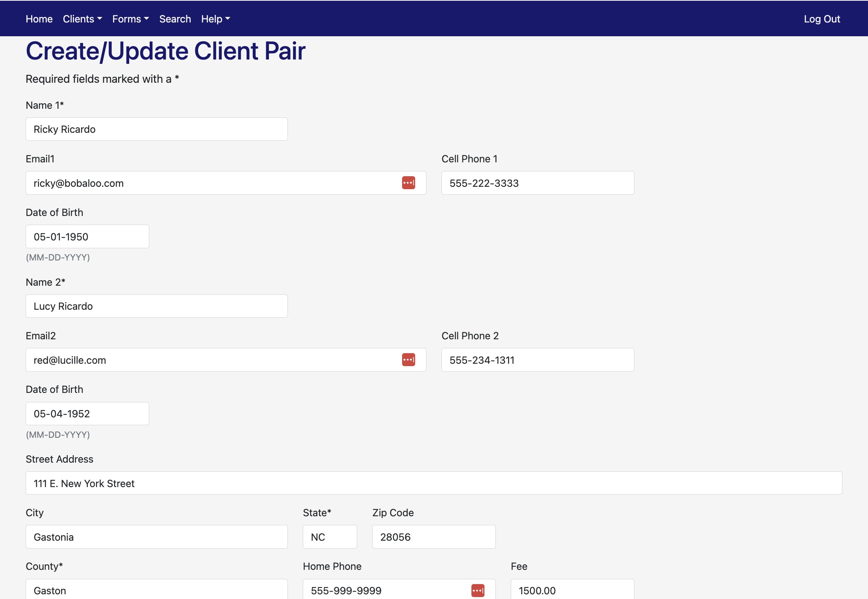This screenshot has width=868, height=599.
Task: Click the Name 1 input field
Action: pyautogui.click(x=156, y=129)
